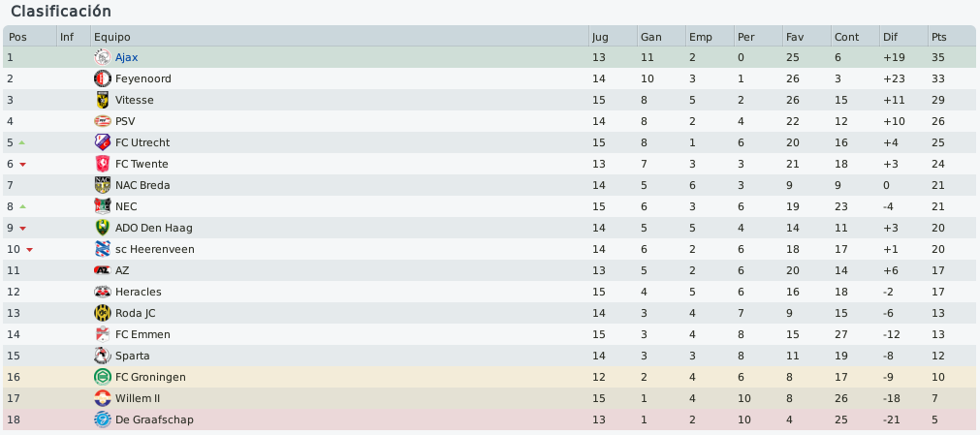Viewport: 980px width, 435px height.
Task: Click the sc Heerenveen logo icon
Action: (103, 249)
